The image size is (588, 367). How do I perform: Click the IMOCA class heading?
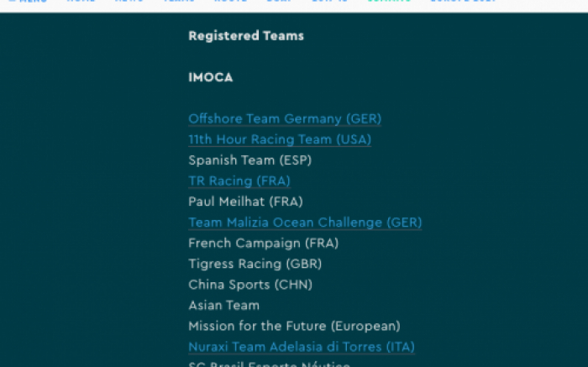[210, 77]
